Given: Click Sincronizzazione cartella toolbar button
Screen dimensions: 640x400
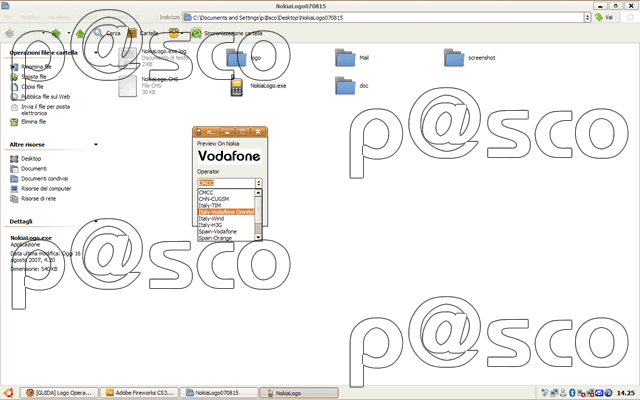Looking at the screenshot, I should pos(227,33).
